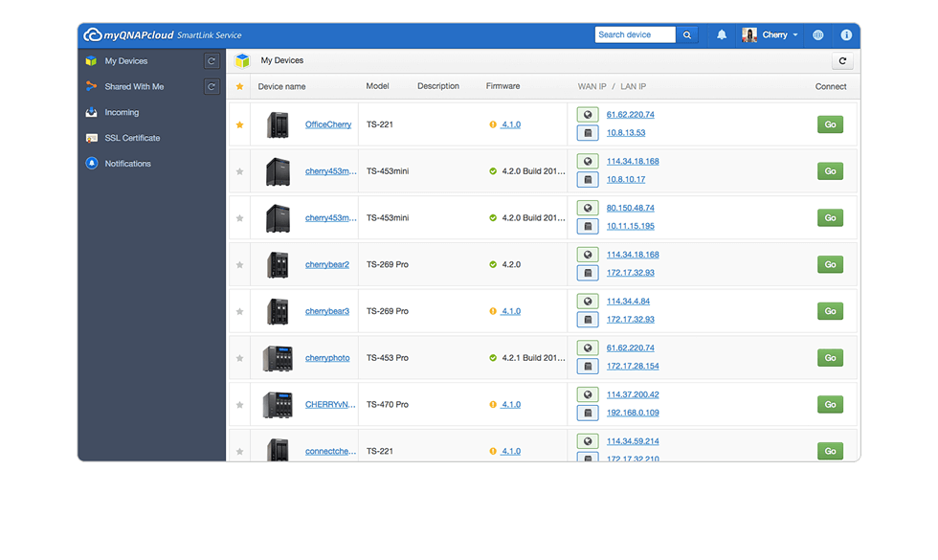Image resolution: width=938 pixels, height=560 pixels.
Task: Open the Incoming section in sidebar
Action: [123, 112]
